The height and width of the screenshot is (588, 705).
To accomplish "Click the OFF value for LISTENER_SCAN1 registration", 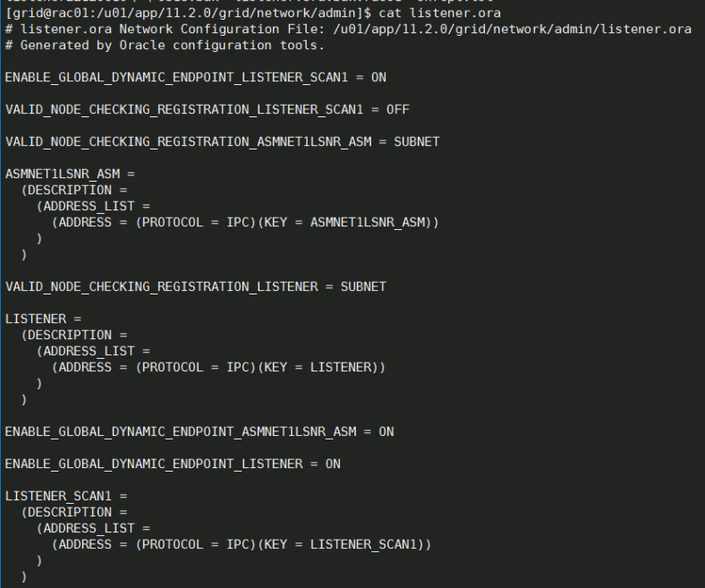I will (x=398, y=109).
